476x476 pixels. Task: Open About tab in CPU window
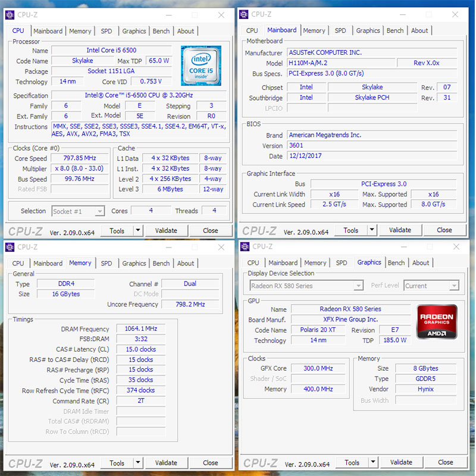click(x=186, y=31)
